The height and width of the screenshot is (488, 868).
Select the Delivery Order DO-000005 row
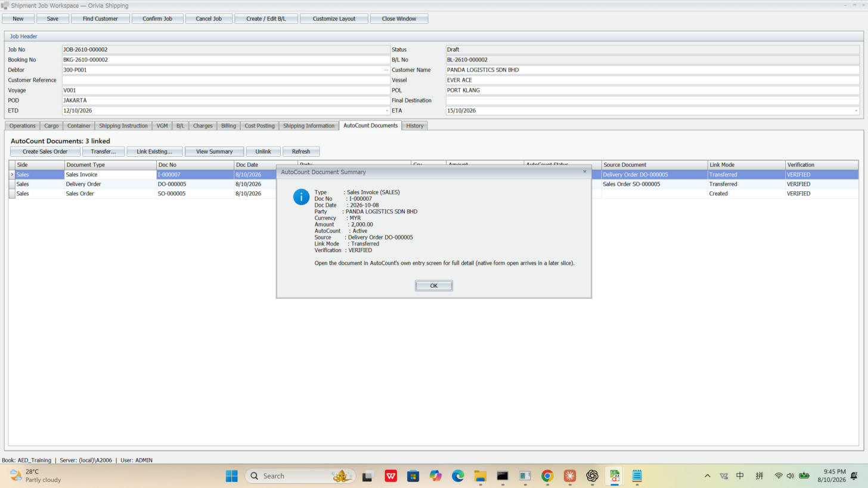pos(433,184)
